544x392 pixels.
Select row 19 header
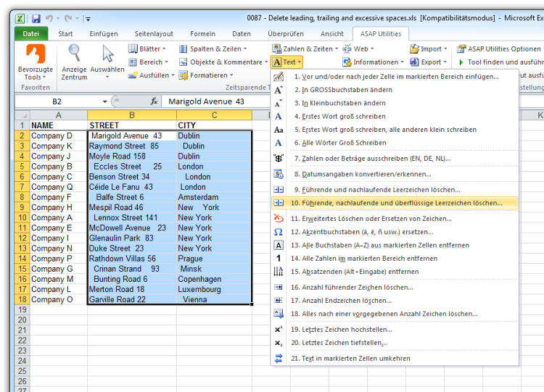(x=22, y=310)
